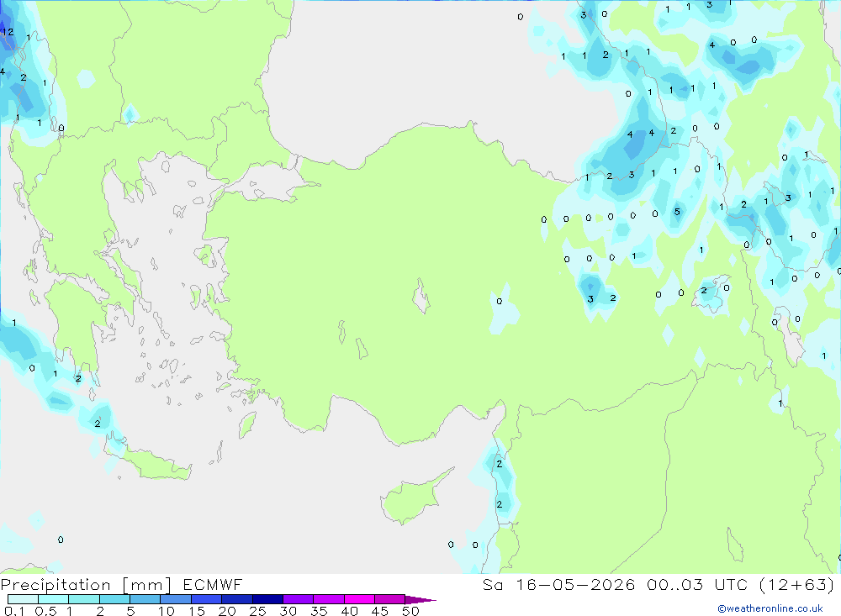Click the 10–15 mm legend color swatch

(176, 599)
